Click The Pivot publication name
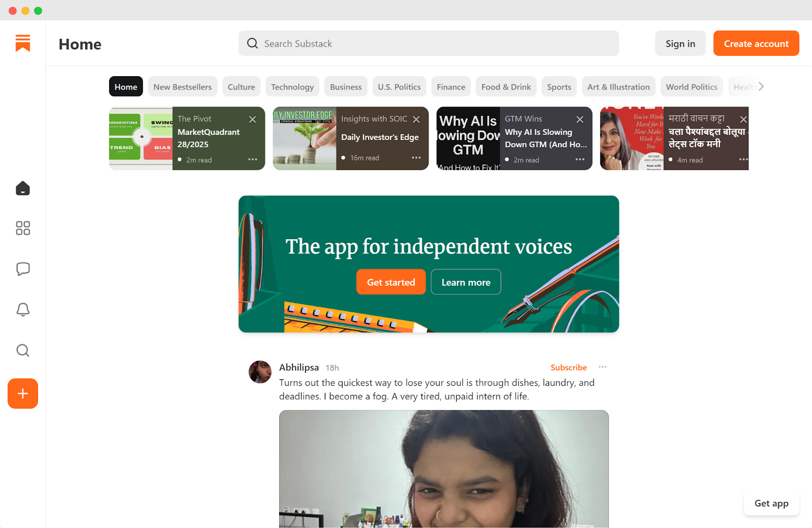 pos(194,118)
